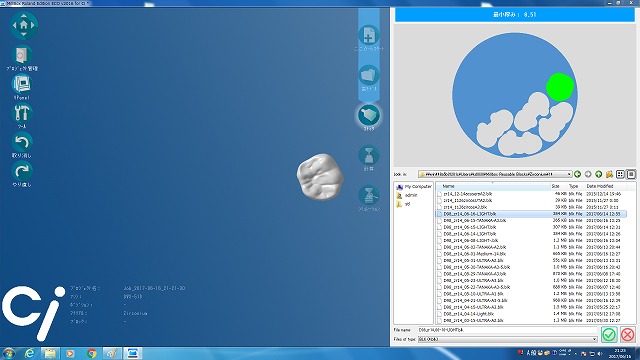Click green circle in block preview

point(560,87)
